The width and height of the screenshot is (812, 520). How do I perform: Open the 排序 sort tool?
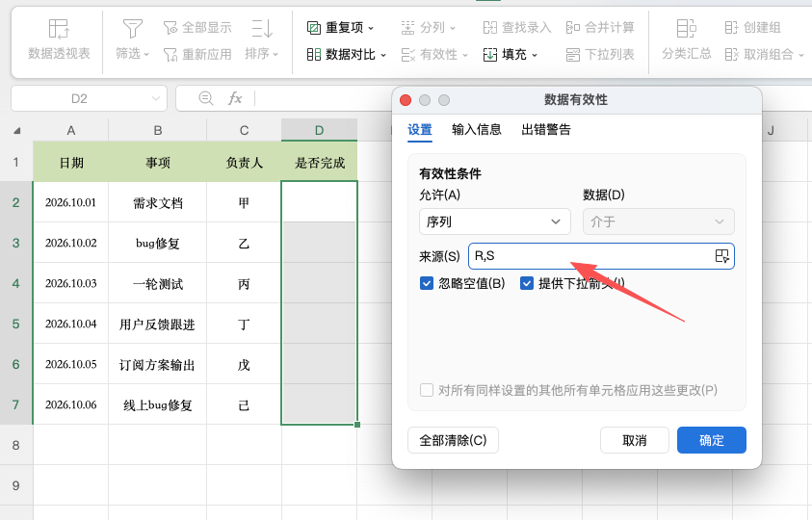coord(262,39)
